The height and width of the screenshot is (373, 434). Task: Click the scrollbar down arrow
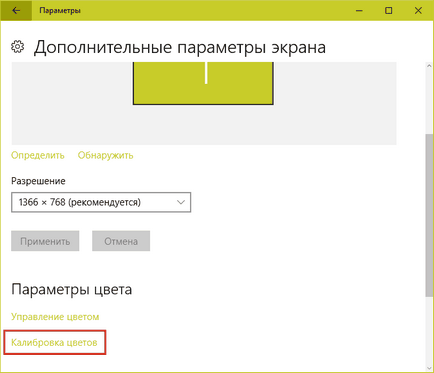(x=429, y=367)
